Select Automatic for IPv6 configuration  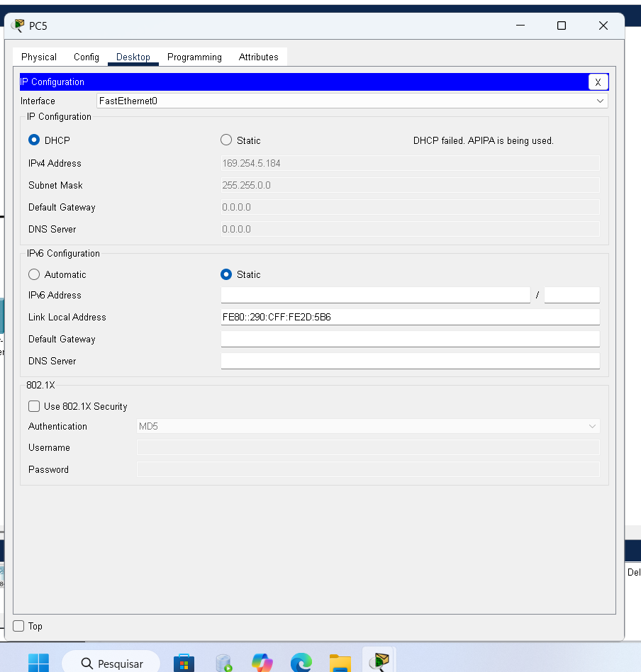coord(34,274)
